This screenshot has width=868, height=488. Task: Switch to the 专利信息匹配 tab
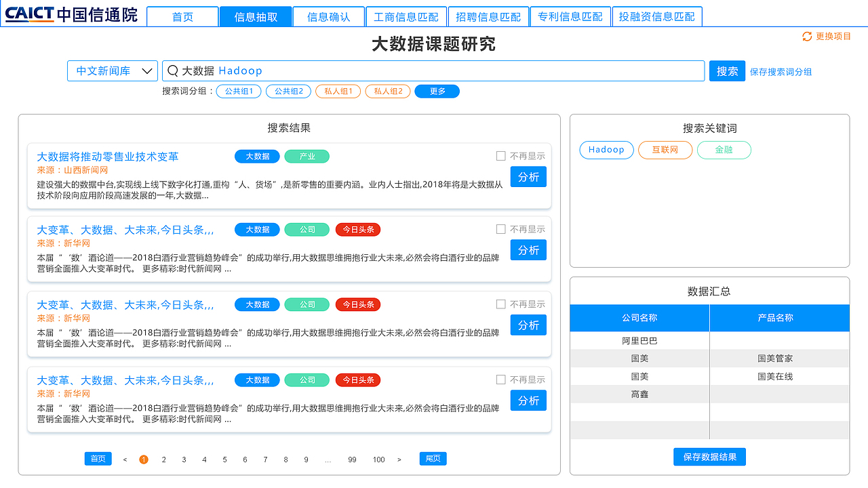(x=570, y=17)
